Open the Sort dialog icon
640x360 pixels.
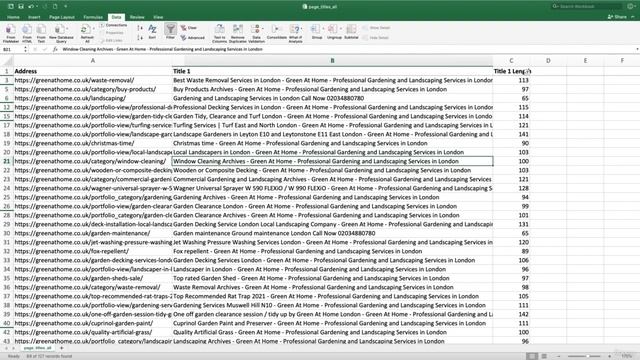(x=152, y=30)
